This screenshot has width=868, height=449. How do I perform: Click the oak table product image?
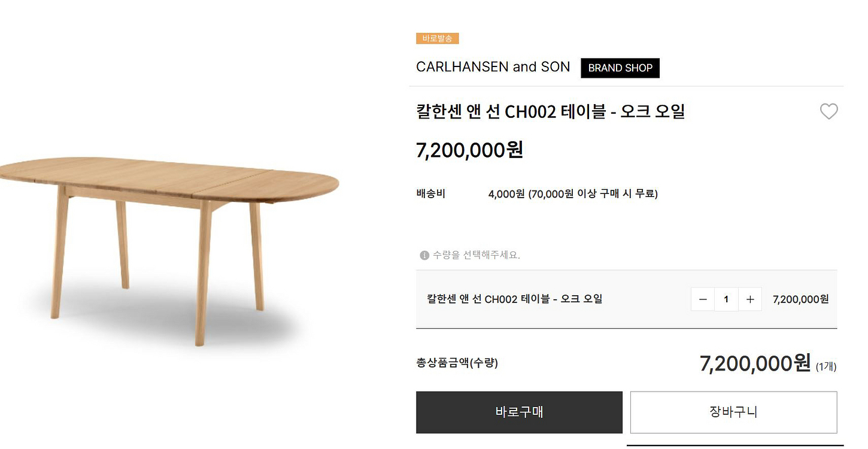tap(169, 239)
